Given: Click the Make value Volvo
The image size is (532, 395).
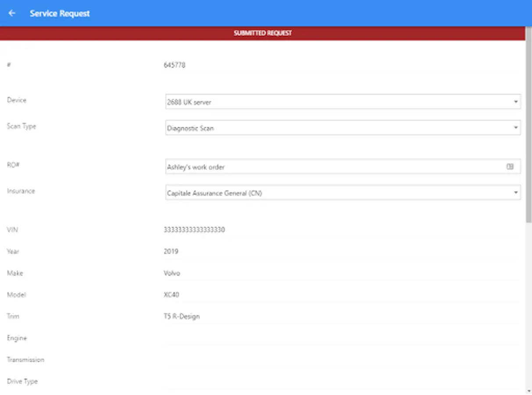Looking at the screenshot, I should [x=172, y=273].
